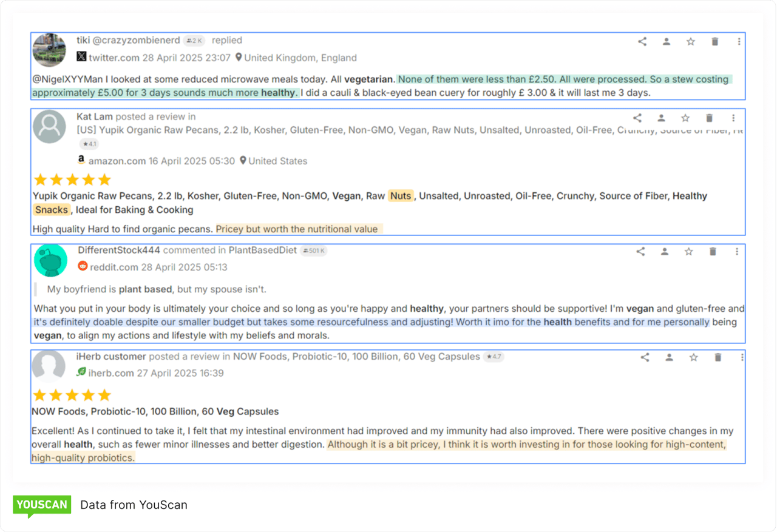
Task: Open the PlantBasedDiet subreddit link
Action: pos(262,250)
